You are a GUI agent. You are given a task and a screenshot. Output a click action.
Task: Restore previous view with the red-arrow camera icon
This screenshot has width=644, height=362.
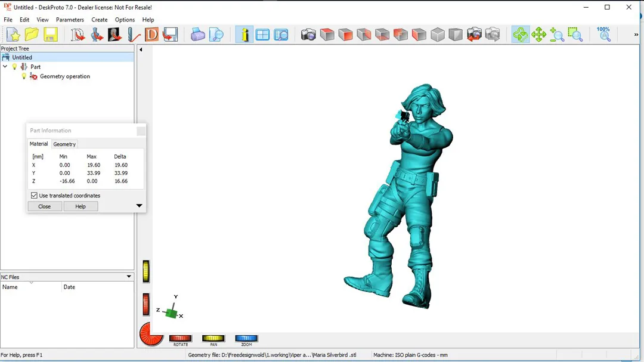[x=474, y=35]
